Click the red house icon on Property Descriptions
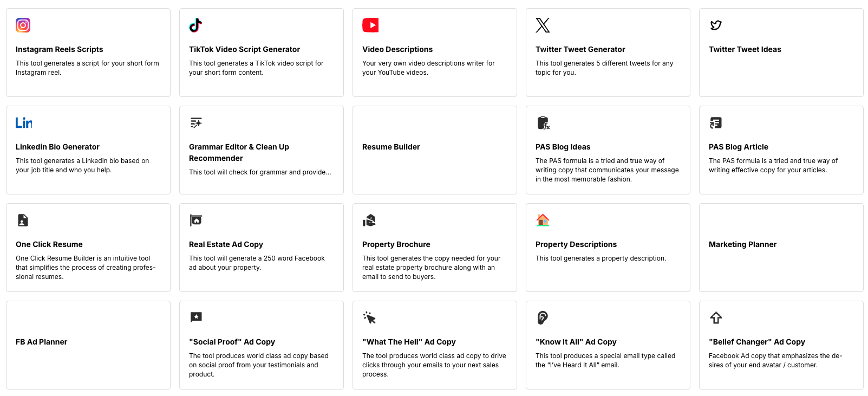This screenshot has height=396, width=868. tap(543, 220)
